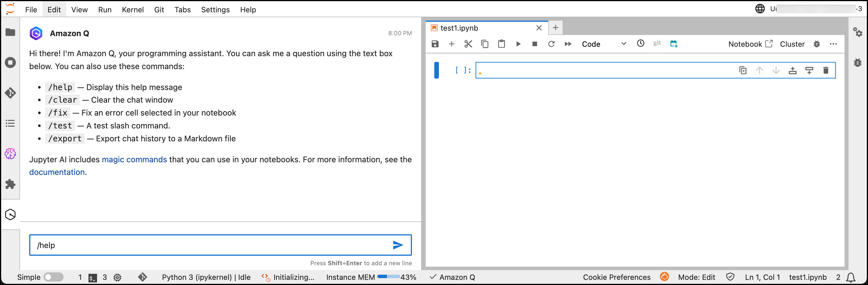Viewport: 868px width, 285px height.
Task: Delete the current cell with trash icon
Action: click(826, 70)
